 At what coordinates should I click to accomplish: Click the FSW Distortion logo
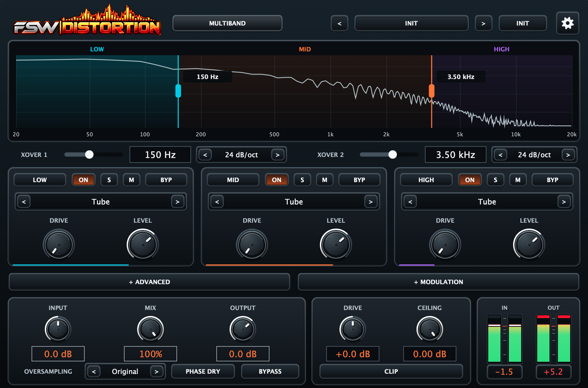coord(87,21)
